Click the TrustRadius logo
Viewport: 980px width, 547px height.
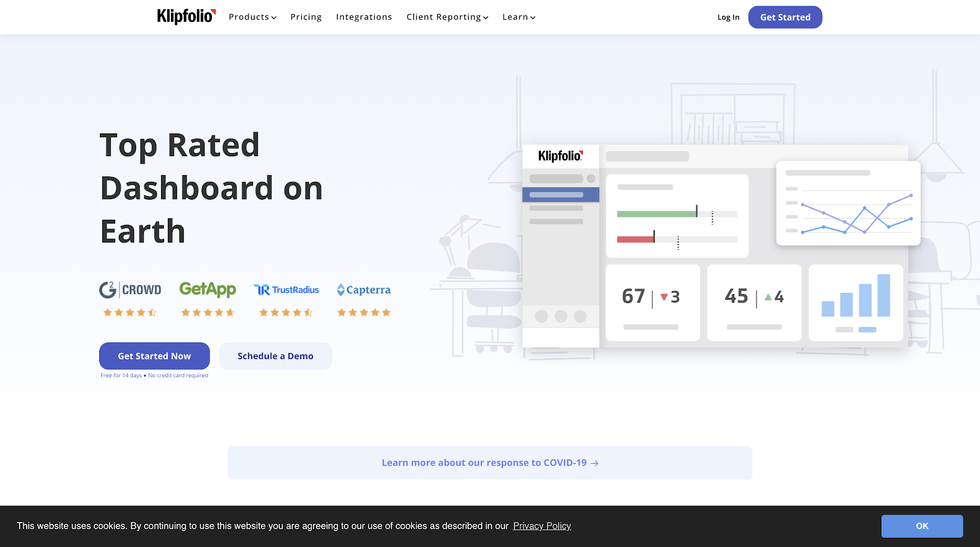pyautogui.click(x=286, y=290)
